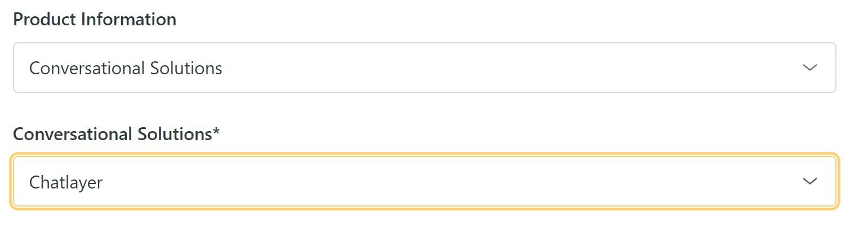The image size is (868, 229).
Task: Click the chevron arrow beside Chatlayer
Action: point(809,181)
